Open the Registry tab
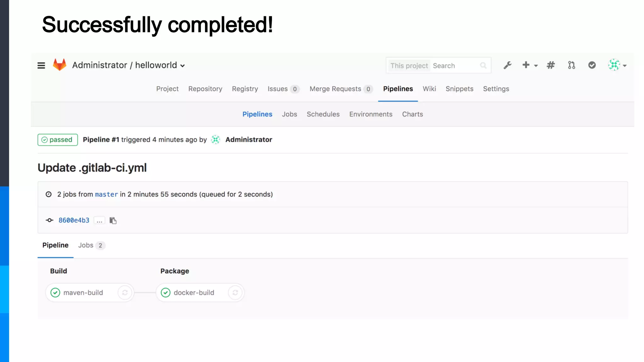This screenshot has width=644, height=362. coord(245,89)
